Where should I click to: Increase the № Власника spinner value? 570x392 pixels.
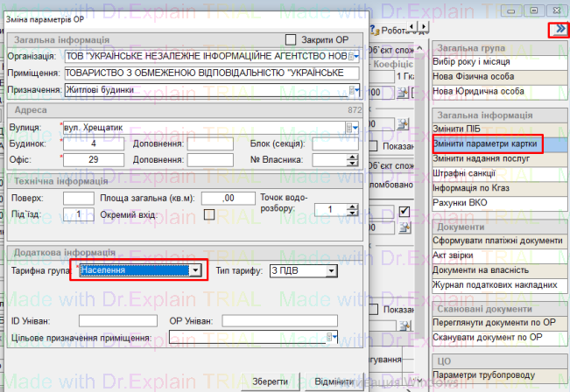click(x=353, y=157)
